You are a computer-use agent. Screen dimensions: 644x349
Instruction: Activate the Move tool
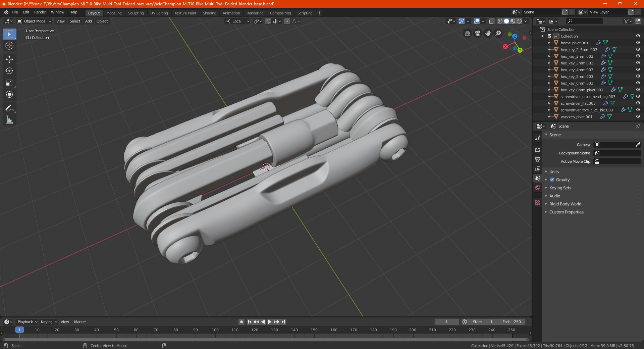coord(9,59)
